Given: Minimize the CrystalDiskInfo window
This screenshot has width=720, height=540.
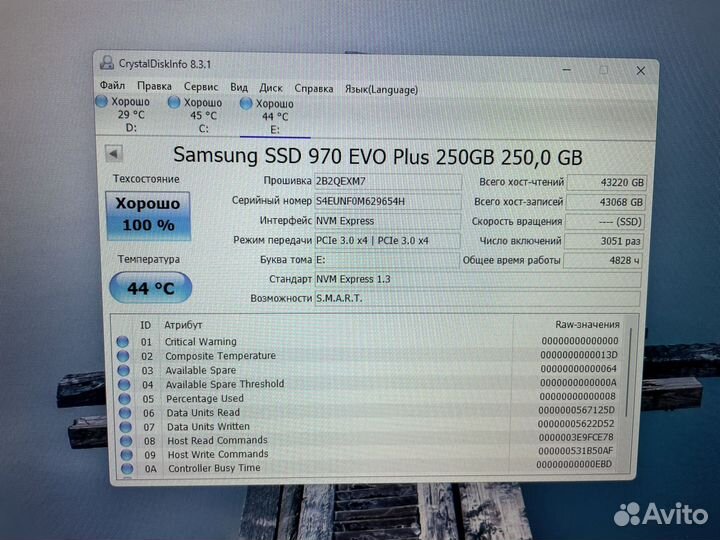Looking at the screenshot, I should (x=567, y=70).
